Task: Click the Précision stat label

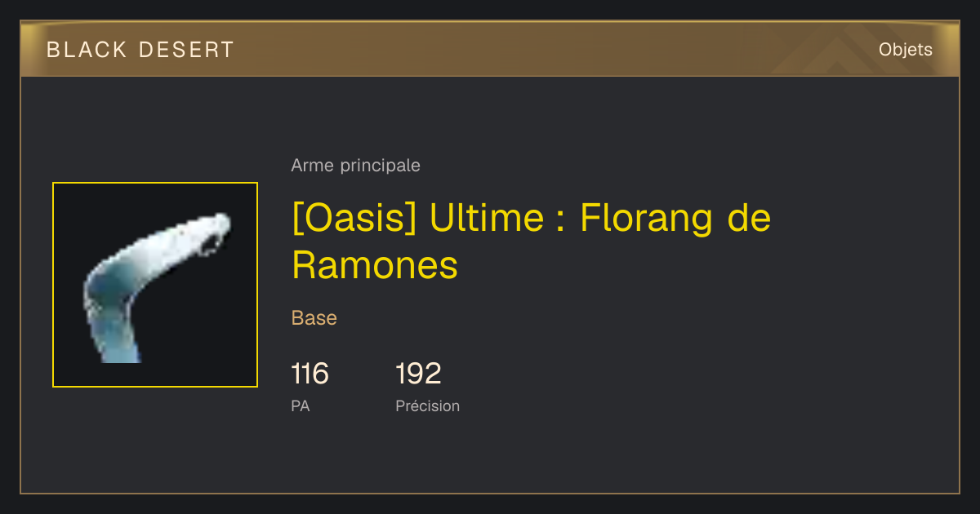Action: [428, 405]
